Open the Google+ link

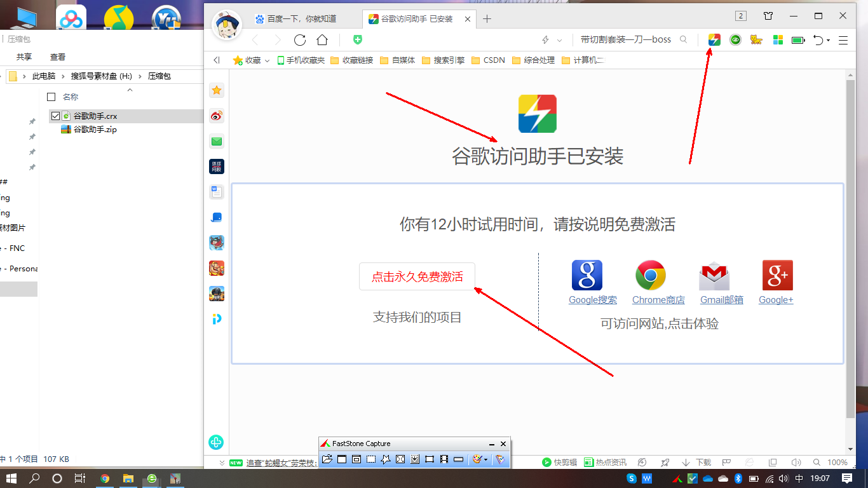[776, 299]
